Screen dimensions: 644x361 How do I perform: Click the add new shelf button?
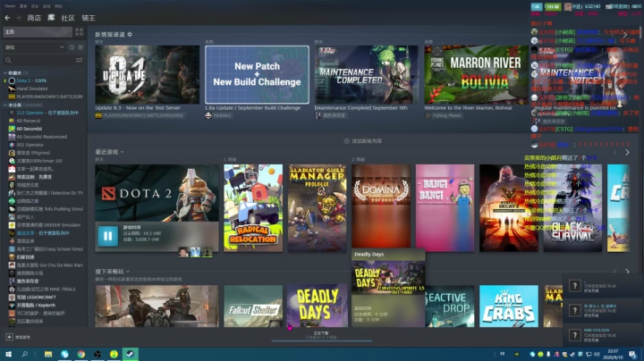point(363,141)
